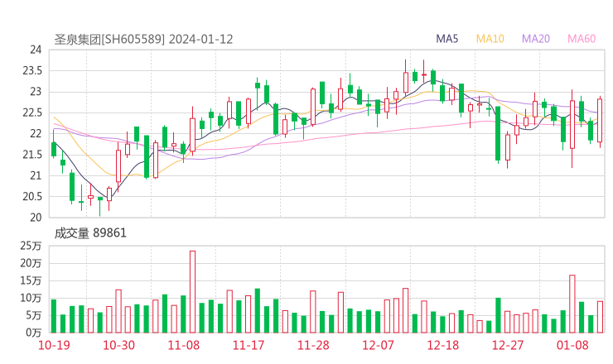Click the MA5 legend label

coord(446,39)
